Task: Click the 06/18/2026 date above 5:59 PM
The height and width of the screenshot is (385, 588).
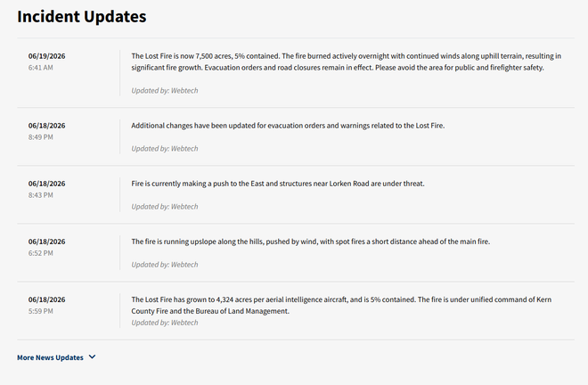Action: coord(47,299)
